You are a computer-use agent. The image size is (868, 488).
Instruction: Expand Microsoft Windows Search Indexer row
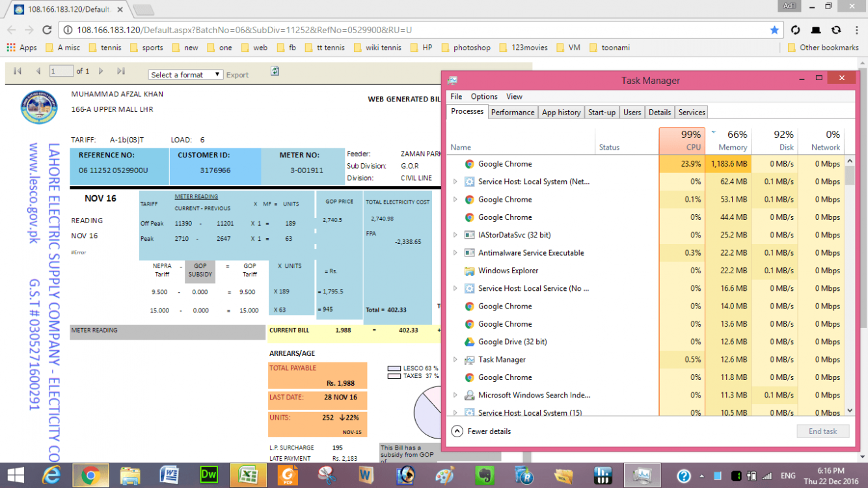[455, 395]
